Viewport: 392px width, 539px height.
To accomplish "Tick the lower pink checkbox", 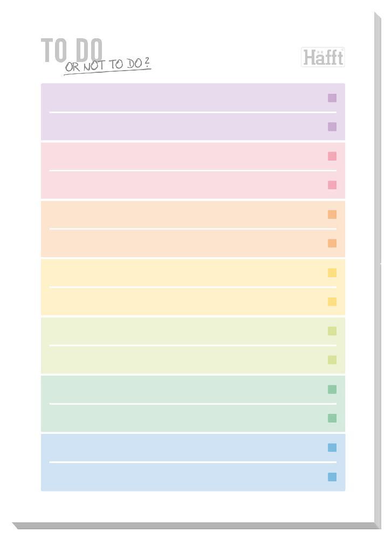I will [332, 185].
